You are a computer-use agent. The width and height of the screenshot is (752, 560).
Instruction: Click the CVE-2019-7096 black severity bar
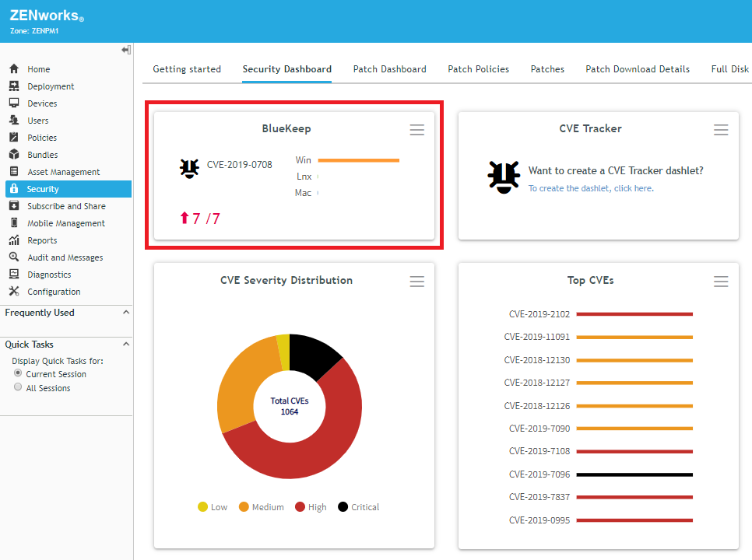coord(634,474)
